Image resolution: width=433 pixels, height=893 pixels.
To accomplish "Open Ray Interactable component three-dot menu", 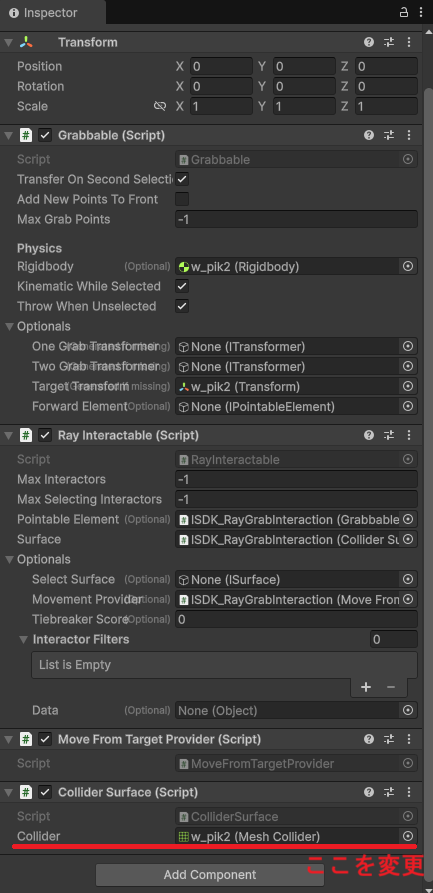I will pos(409,435).
